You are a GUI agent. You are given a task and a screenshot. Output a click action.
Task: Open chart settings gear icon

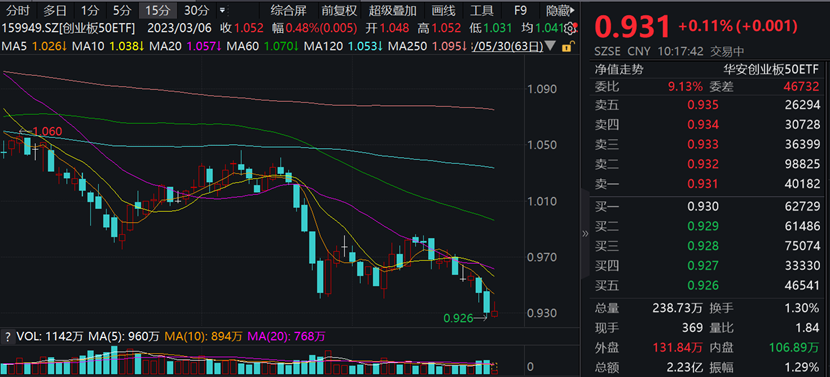tap(571, 28)
